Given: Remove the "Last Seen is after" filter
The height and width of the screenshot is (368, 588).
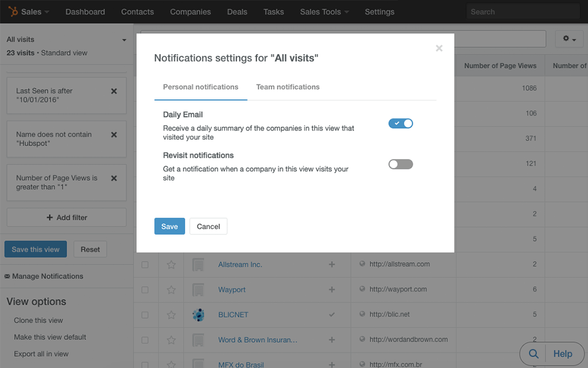Looking at the screenshot, I should (x=114, y=91).
